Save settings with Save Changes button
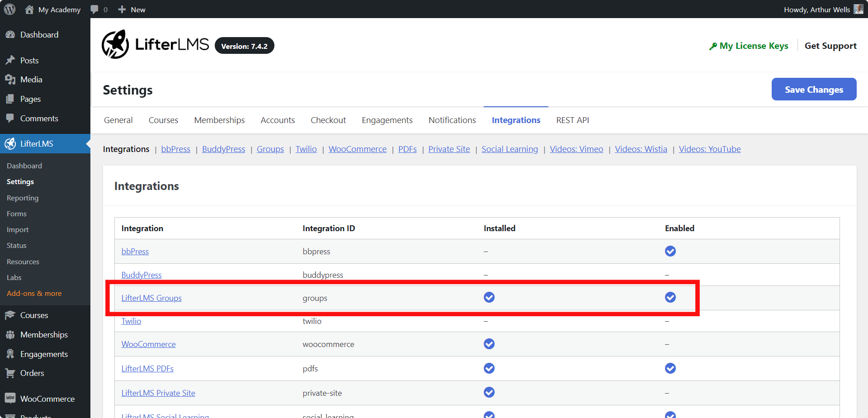This screenshot has width=868, height=418. 814,89
